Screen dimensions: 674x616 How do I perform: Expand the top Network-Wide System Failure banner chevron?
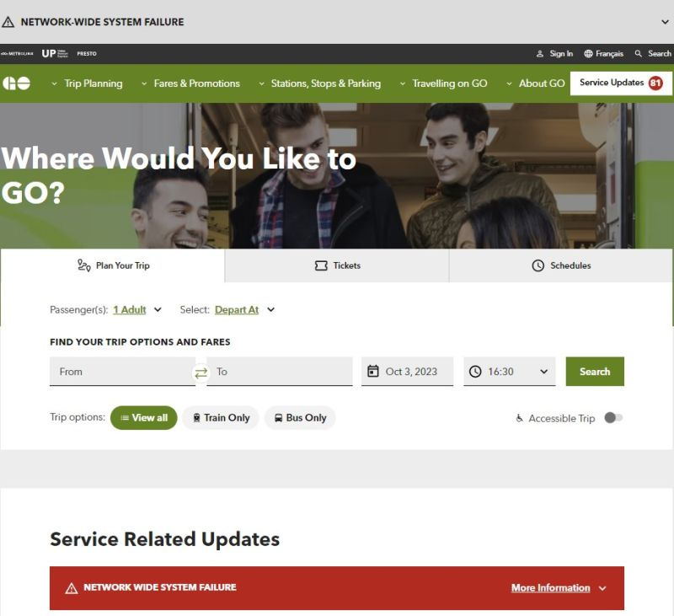[x=665, y=22]
